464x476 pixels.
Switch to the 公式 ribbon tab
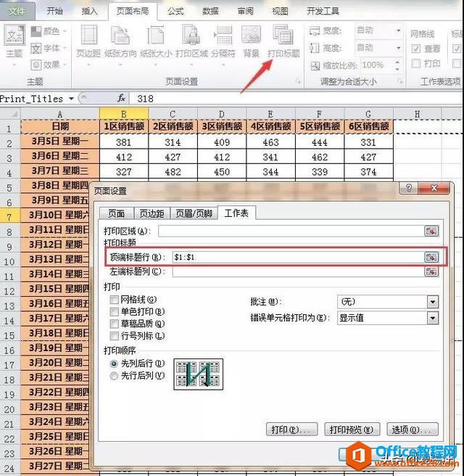pyautogui.click(x=176, y=11)
